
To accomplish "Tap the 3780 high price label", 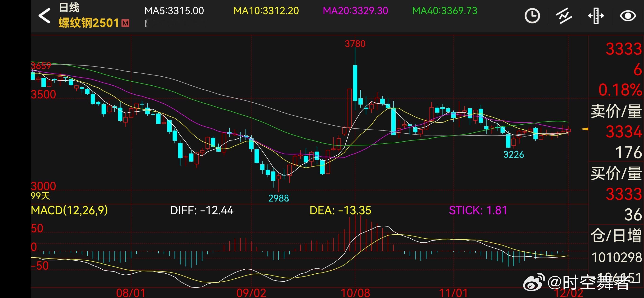I will tap(355, 44).
